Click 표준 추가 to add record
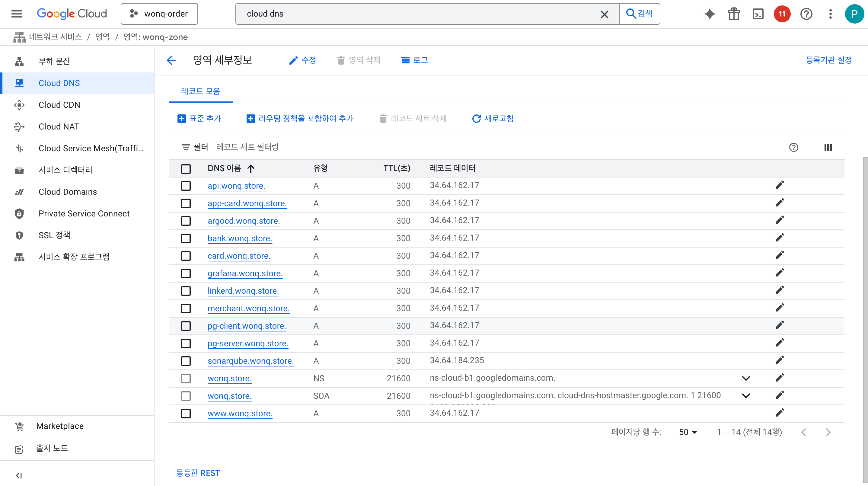The width and height of the screenshot is (868, 486). coord(199,118)
